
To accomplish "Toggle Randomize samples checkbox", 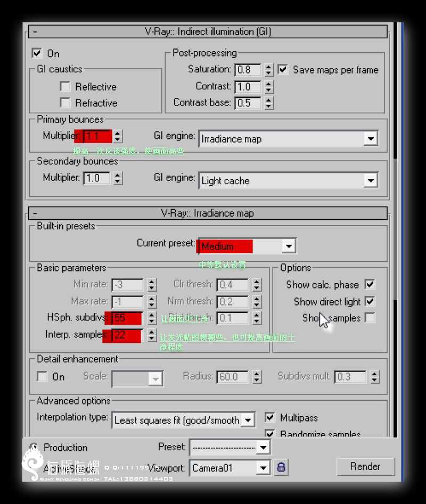I will coord(270,433).
